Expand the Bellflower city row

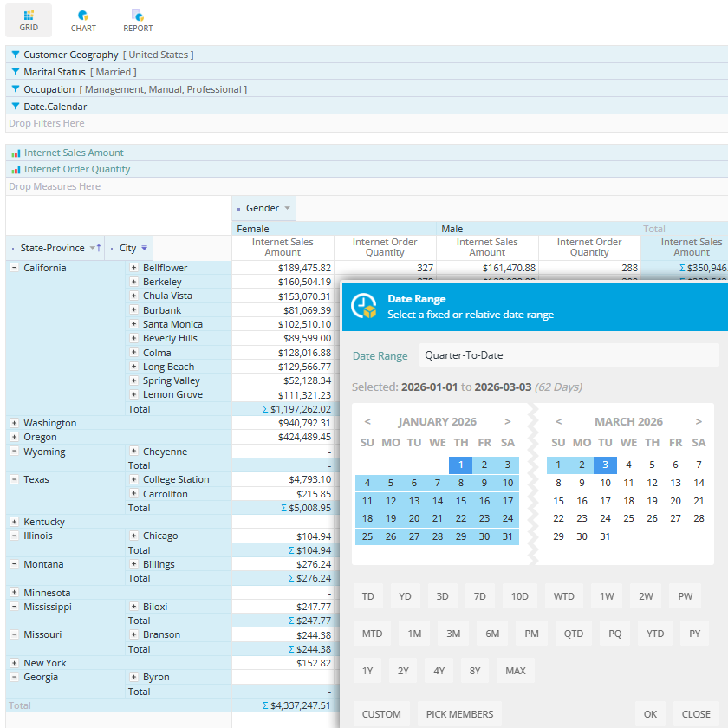[133, 268]
